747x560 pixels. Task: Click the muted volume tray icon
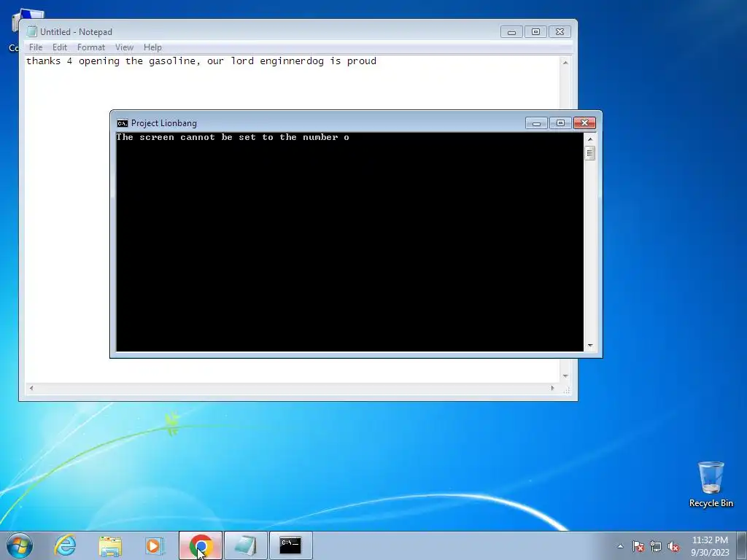coord(673,546)
